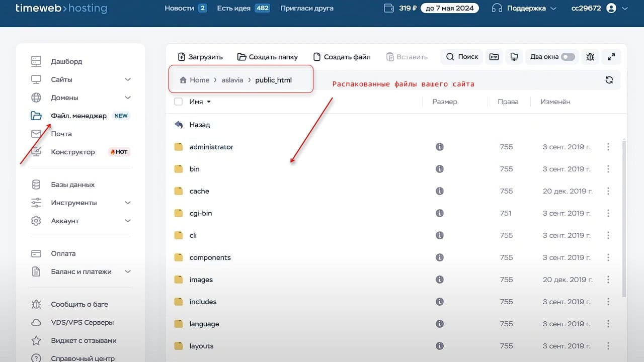Go to Home in breadcrumb
Image resolution: width=644 pixels, height=362 pixels.
(195, 80)
